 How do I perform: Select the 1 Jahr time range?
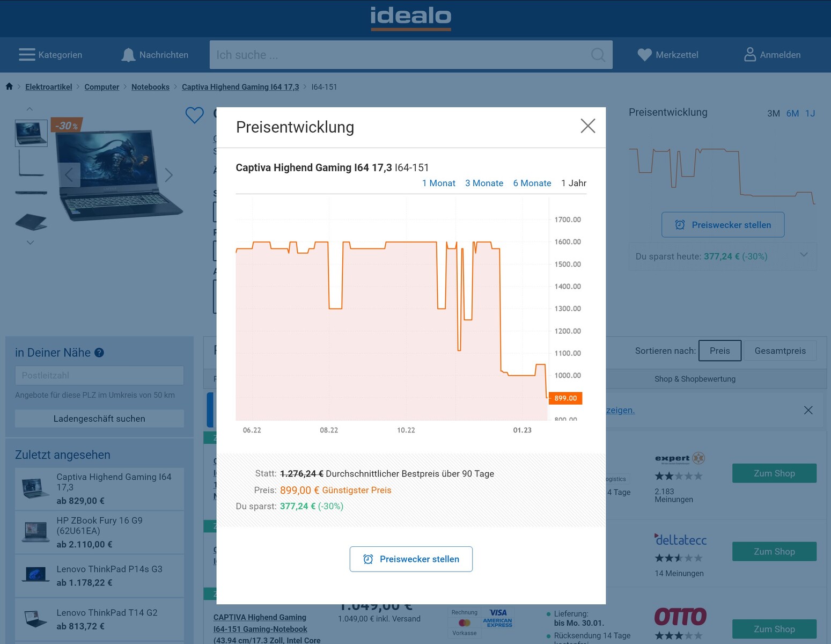click(573, 183)
